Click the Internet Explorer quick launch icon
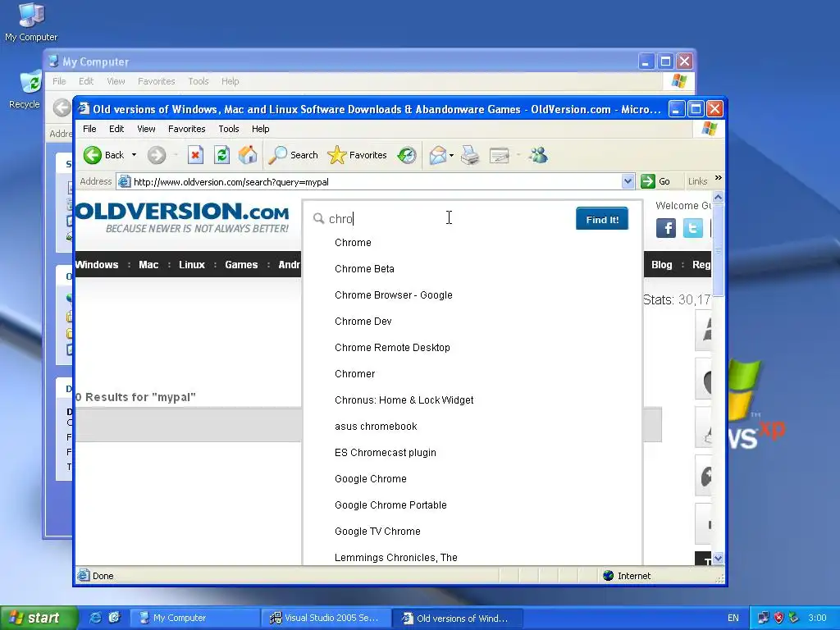 95,618
